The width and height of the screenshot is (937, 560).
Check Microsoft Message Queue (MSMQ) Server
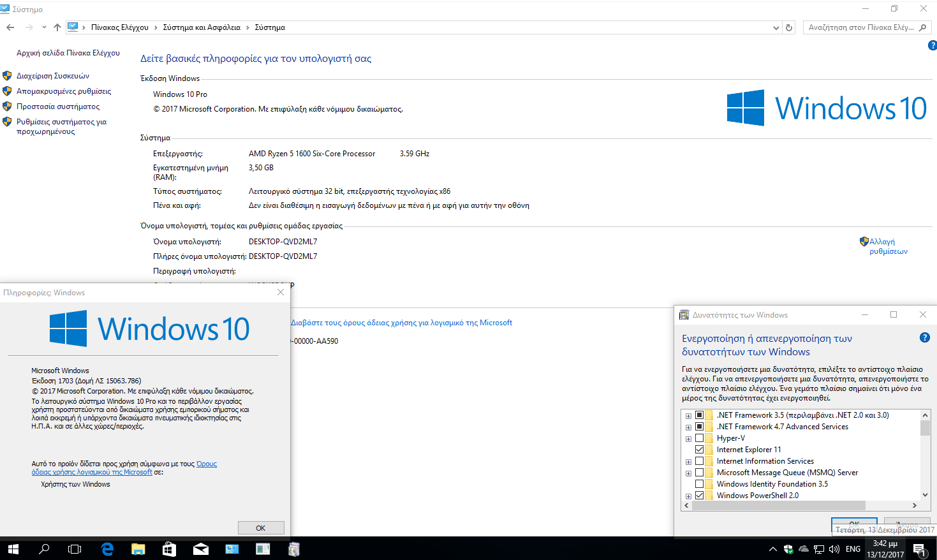point(699,473)
